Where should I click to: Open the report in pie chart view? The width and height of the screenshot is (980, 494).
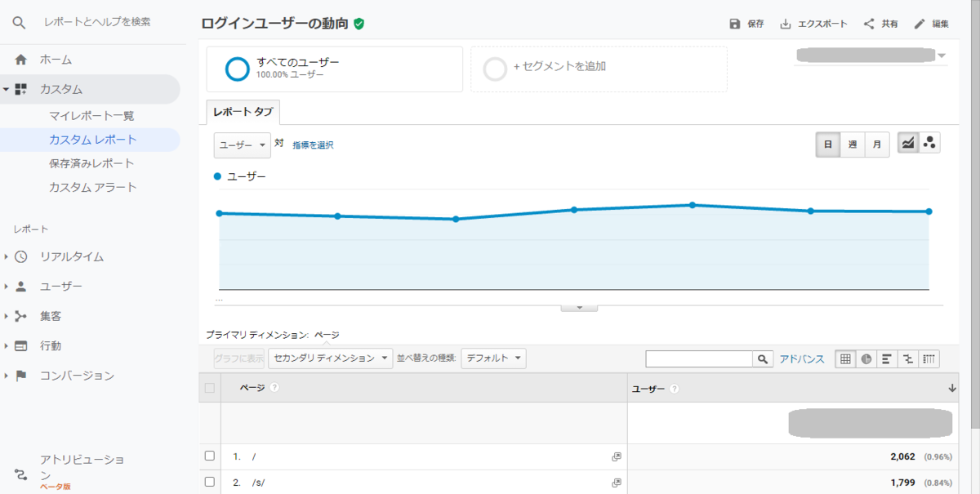coord(865,358)
